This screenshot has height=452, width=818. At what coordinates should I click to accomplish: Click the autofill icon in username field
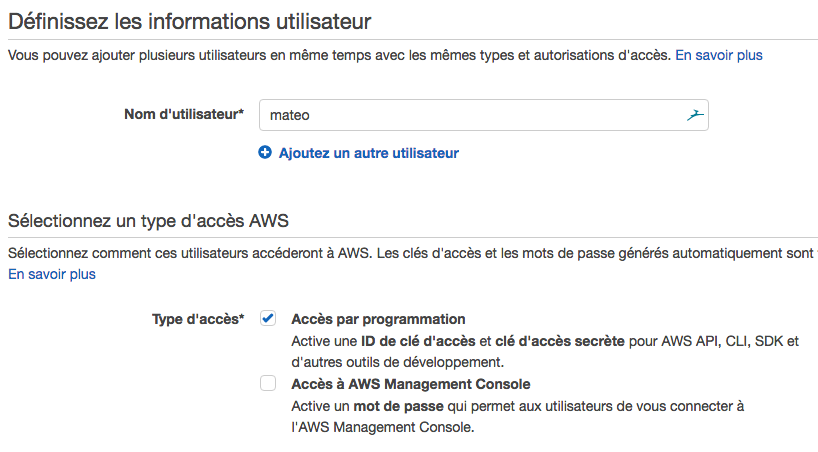[x=696, y=115]
